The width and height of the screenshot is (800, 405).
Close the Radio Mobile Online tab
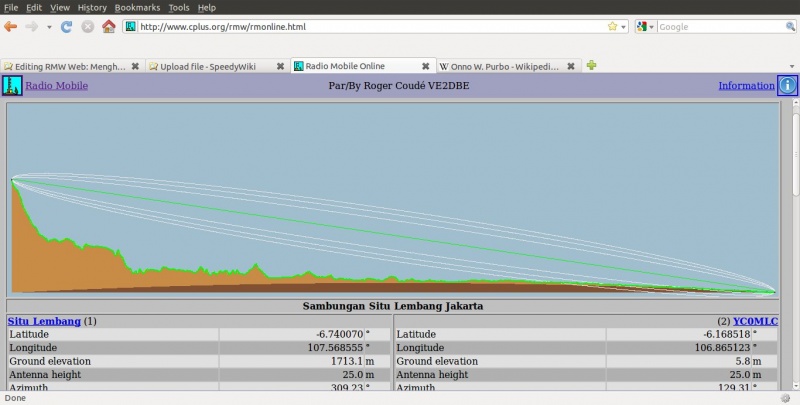[426, 66]
